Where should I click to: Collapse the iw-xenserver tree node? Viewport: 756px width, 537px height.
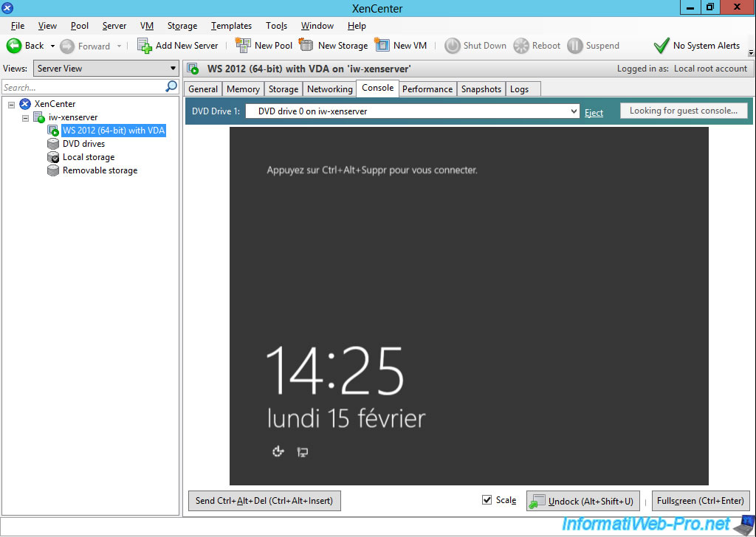(26, 117)
